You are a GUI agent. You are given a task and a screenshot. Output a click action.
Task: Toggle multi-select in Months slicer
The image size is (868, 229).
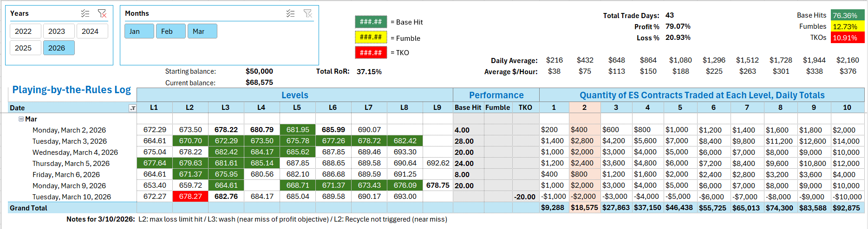pyautogui.click(x=290, y=13)
